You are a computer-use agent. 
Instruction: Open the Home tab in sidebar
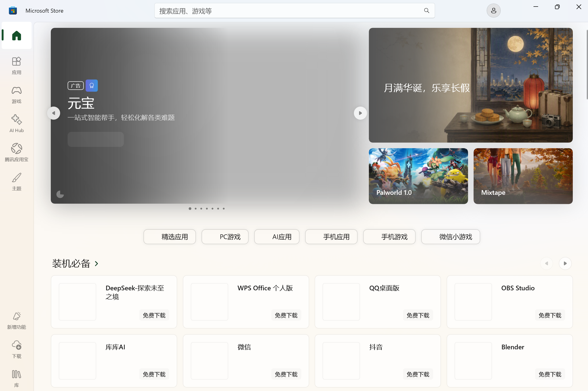(x=16, y=35)
